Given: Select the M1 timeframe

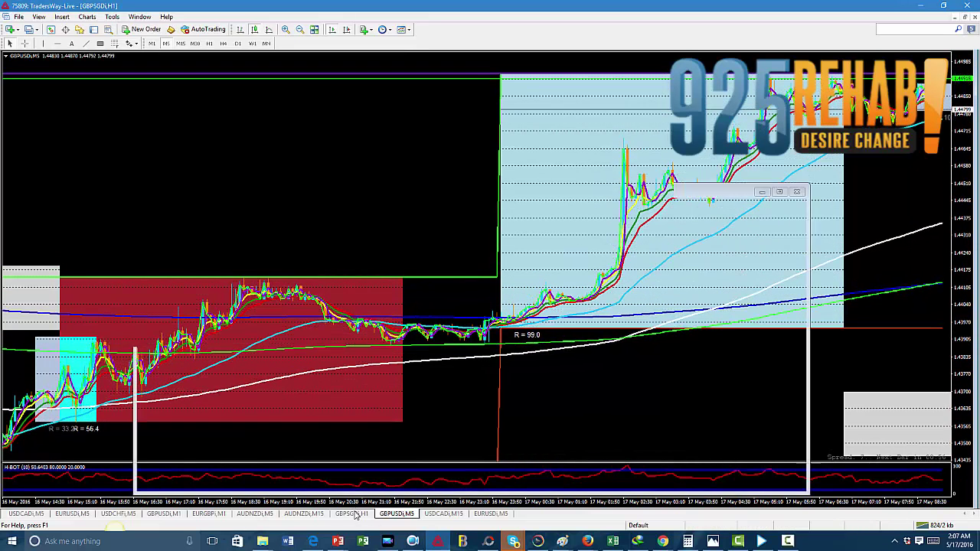Looking at the screenshot, I should (152, 44).
